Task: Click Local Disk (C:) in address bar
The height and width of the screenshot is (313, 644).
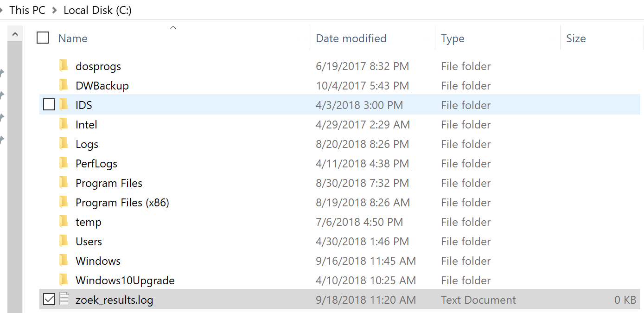Action: point(97,10)
